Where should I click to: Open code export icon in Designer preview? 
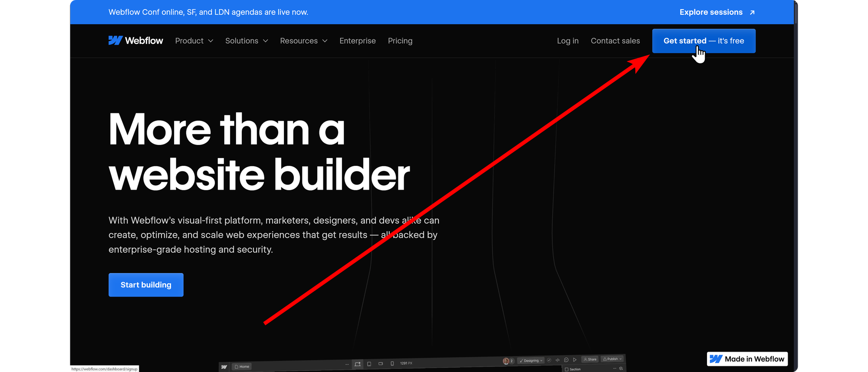pyautogui.click(x=558, y=360)
